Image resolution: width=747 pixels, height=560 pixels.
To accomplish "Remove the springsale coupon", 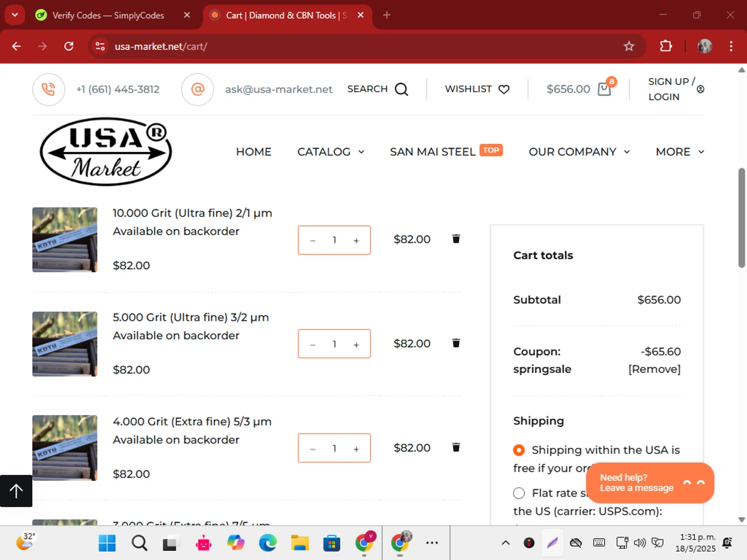I will point(654,369).
